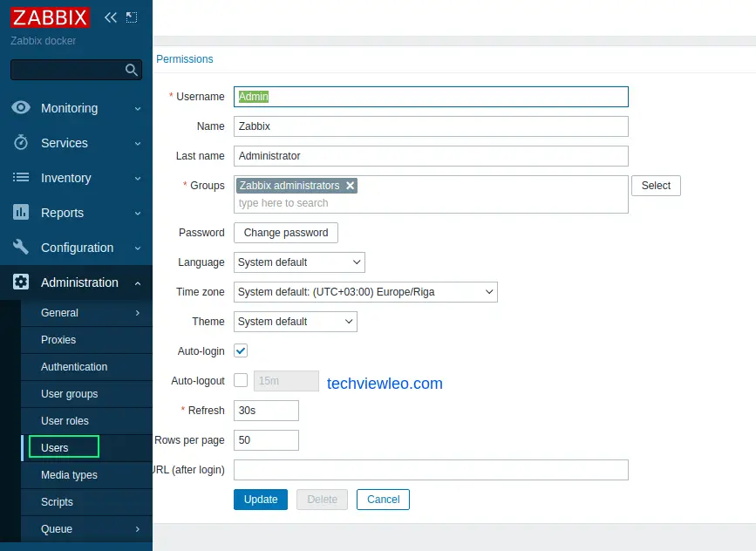The image size is (756, 551).
Task: Click the Groups search input
Action: (x=431, y=203)
